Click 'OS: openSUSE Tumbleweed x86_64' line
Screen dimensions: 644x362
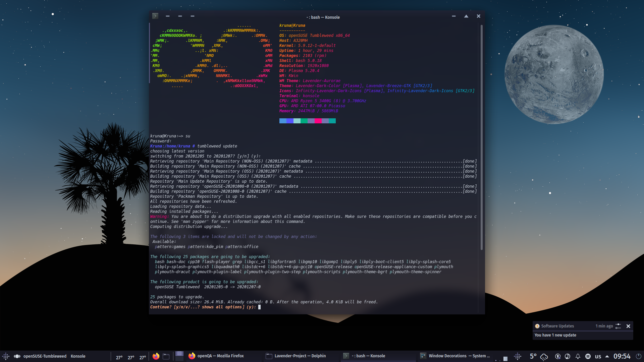[x=314, y=36]
